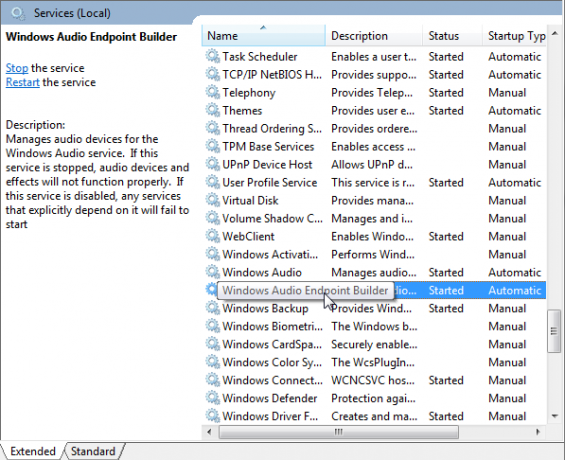Select the Windows Audio service name

click(262, 273)
